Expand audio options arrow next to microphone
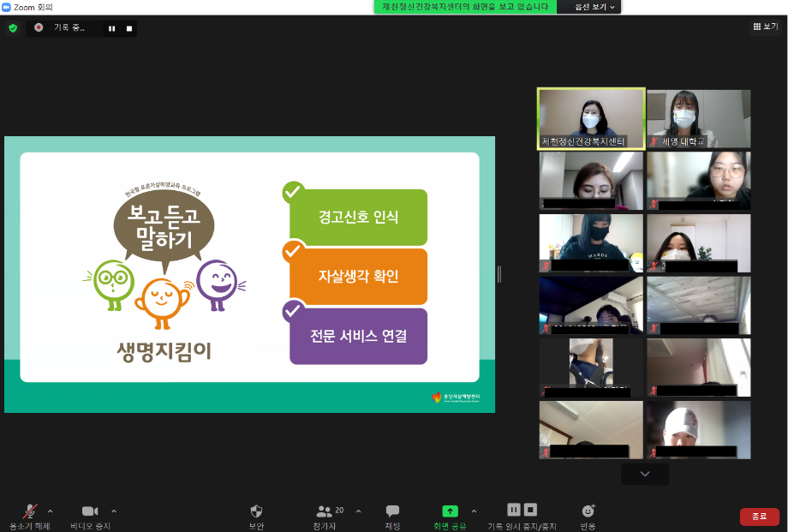The width and height of the screenshot is (788, 532). coord(50,511)
